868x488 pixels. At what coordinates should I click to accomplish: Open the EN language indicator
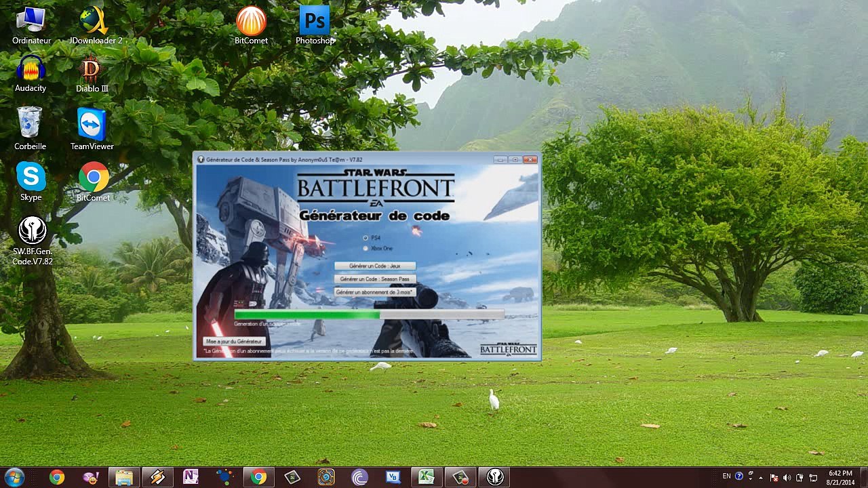click(726, 476)
